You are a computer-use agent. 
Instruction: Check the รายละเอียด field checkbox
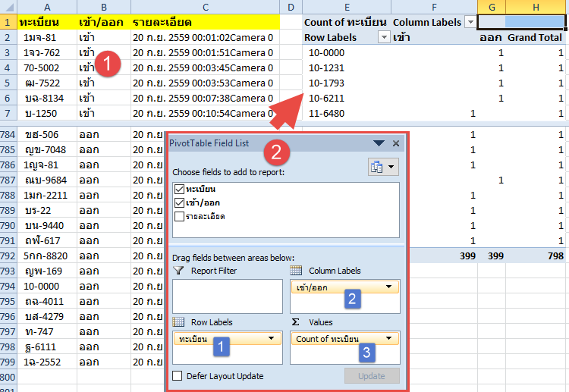[x=179, y=217]
